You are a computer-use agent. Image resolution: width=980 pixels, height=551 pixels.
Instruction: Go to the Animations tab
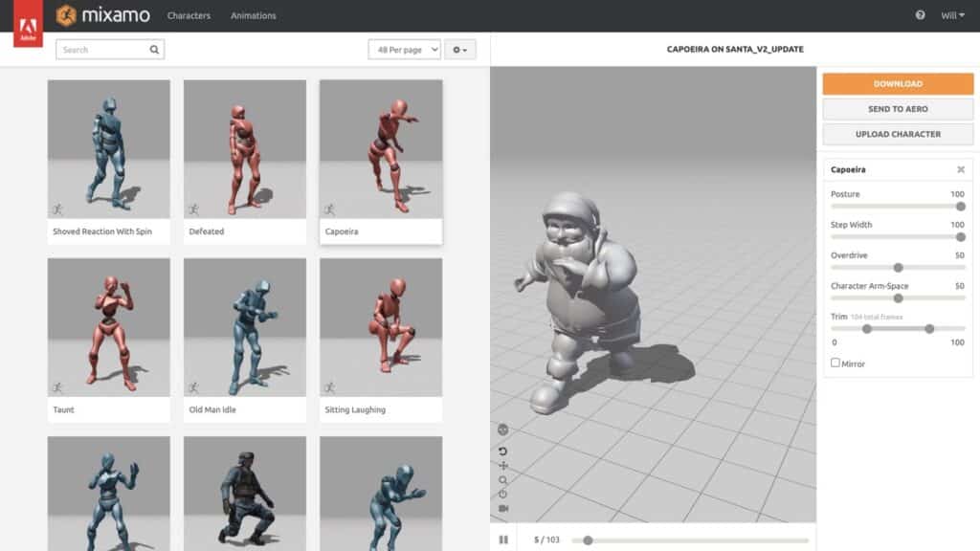pos(253,15)
